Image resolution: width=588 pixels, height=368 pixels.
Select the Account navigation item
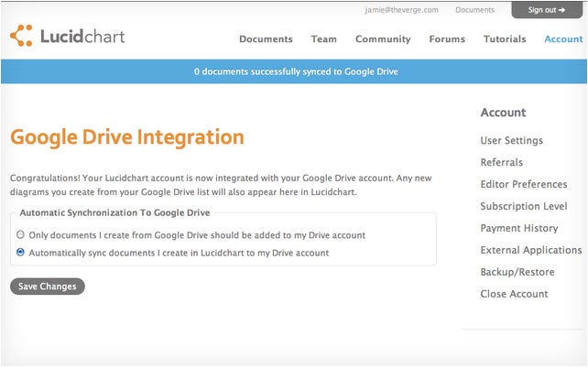pyautogui.click(x=563, y=39)
